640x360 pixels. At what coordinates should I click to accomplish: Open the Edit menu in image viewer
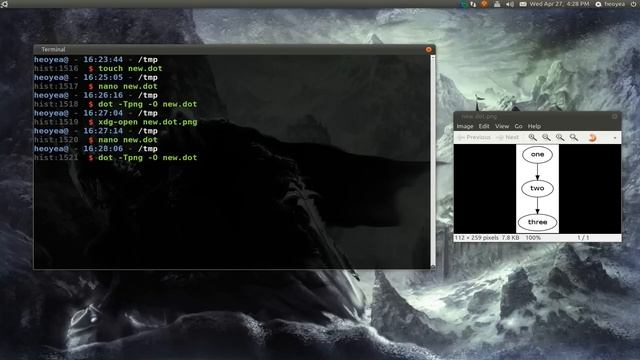coord(484,127)
